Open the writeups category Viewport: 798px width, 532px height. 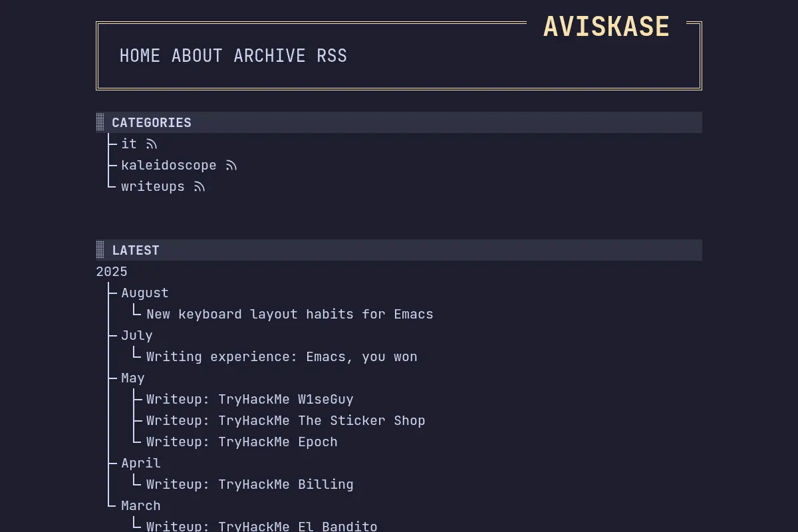pos(153,186)
